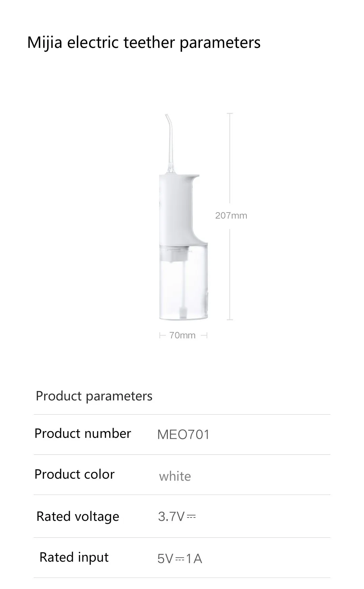Screen dimensions: 364x589
Task: Click the 207mm height label
Action: coord(231,216)
